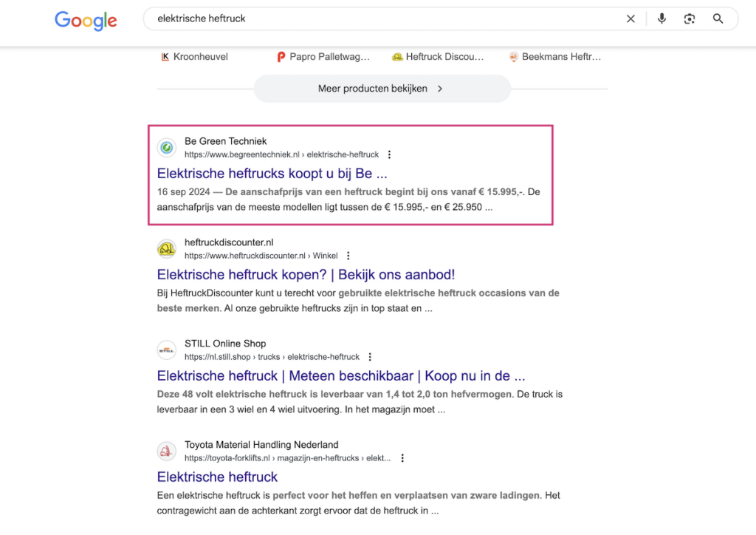Image resolution: width=756 pixels, height=535 pixels.
Task: Open three-dot menu for heftruckdiscounter.nl result
Action: tap(348, 256)
